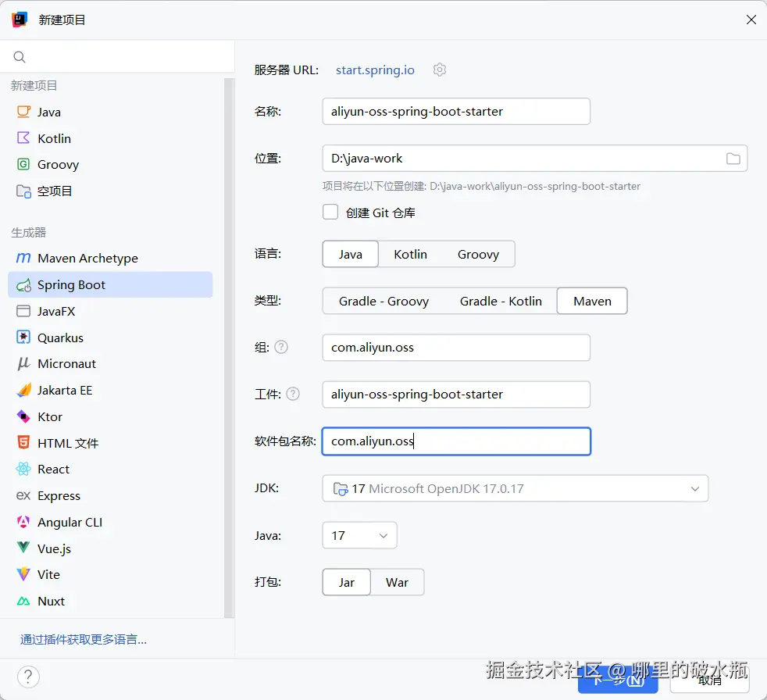Select Jakarta EE generator entry
This screenshot has height=700, width=767.
(x=111, y=390)
